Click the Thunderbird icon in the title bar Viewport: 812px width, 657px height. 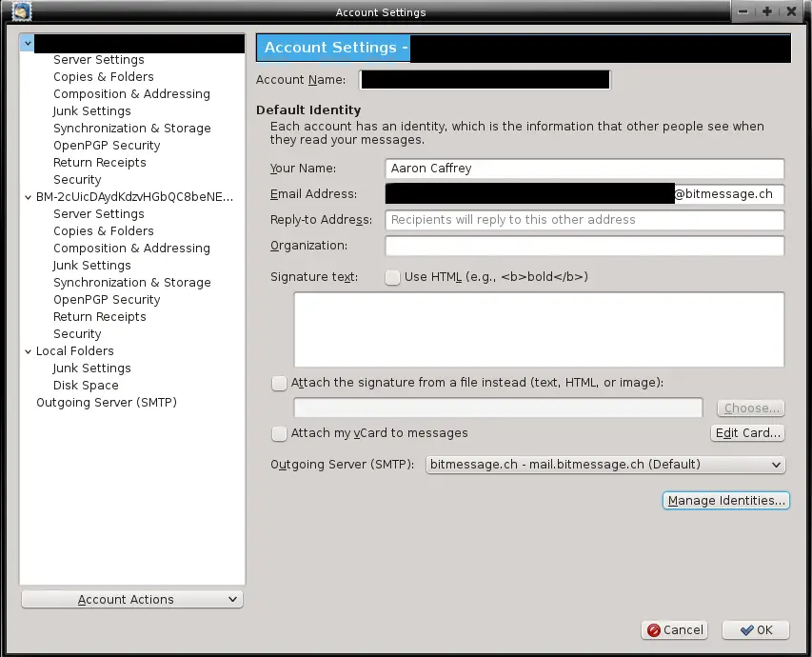tap(21, 11)
